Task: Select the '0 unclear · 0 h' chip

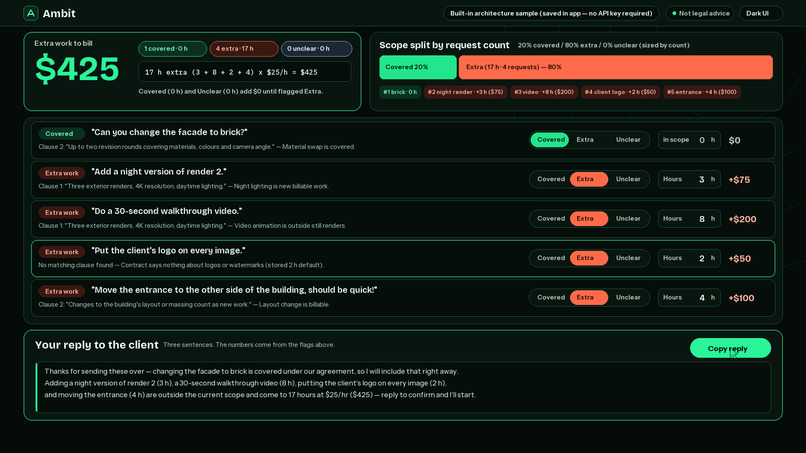Action: tap(316, 49)
